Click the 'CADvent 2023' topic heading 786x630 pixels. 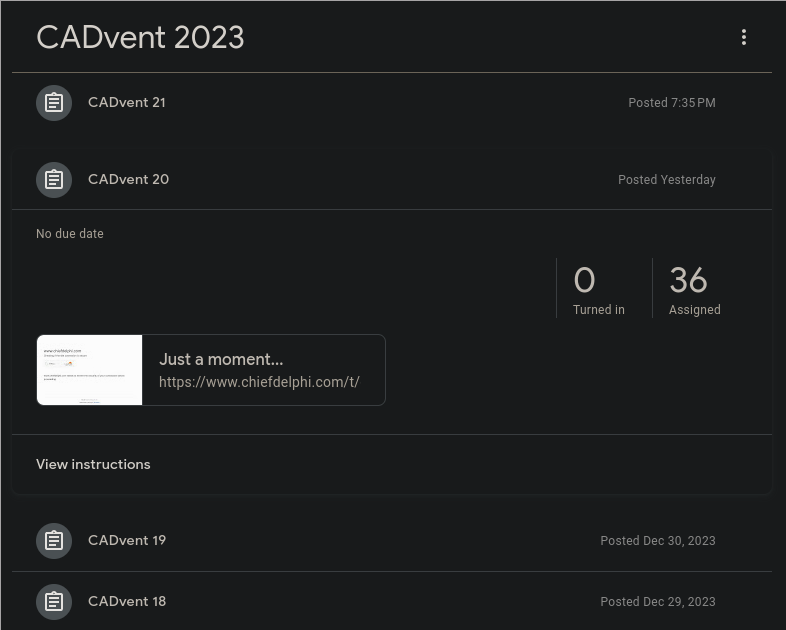[140, 38]
